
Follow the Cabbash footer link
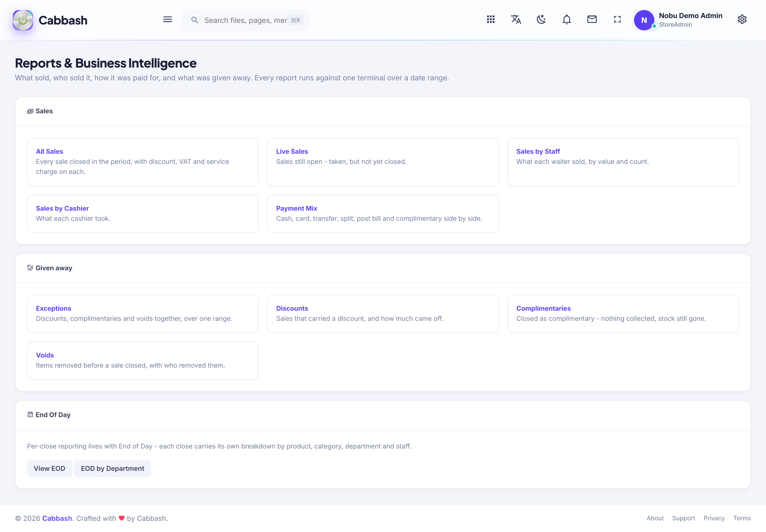(57, 518)
